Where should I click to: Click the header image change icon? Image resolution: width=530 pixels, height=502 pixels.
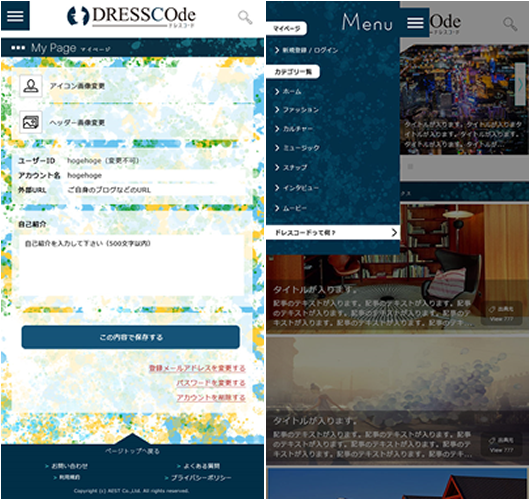click(31, 122)
